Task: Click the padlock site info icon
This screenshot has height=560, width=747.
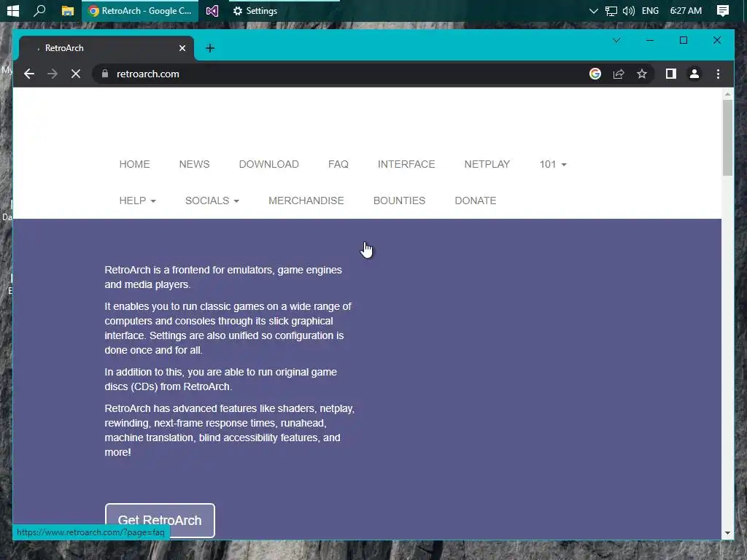Action: tap(105, 74)
